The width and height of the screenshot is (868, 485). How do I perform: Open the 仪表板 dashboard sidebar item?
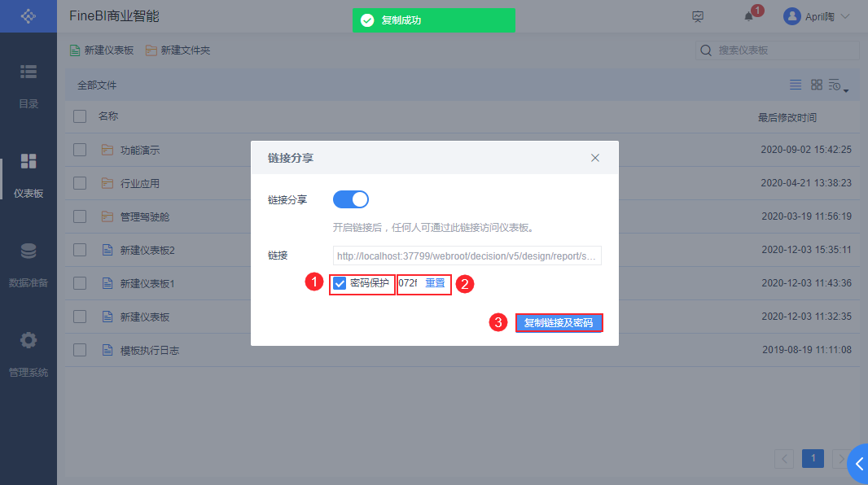click(x=28, y=176)
